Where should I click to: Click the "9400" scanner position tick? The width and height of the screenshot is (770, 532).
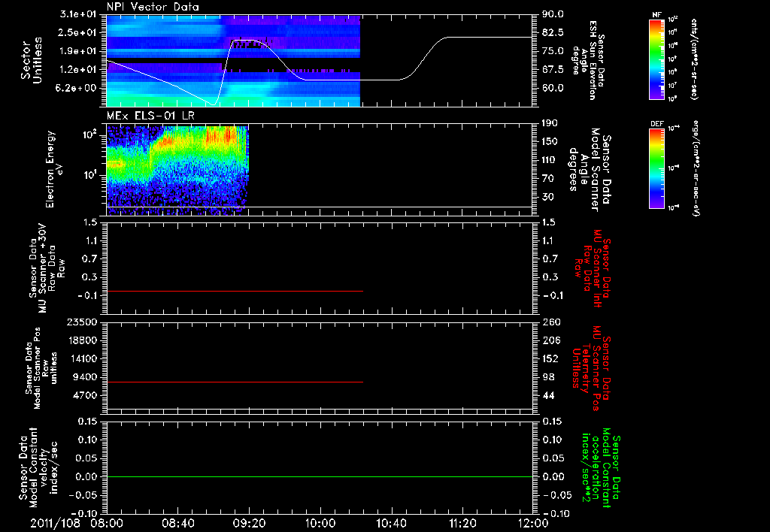tap(85, 377)
